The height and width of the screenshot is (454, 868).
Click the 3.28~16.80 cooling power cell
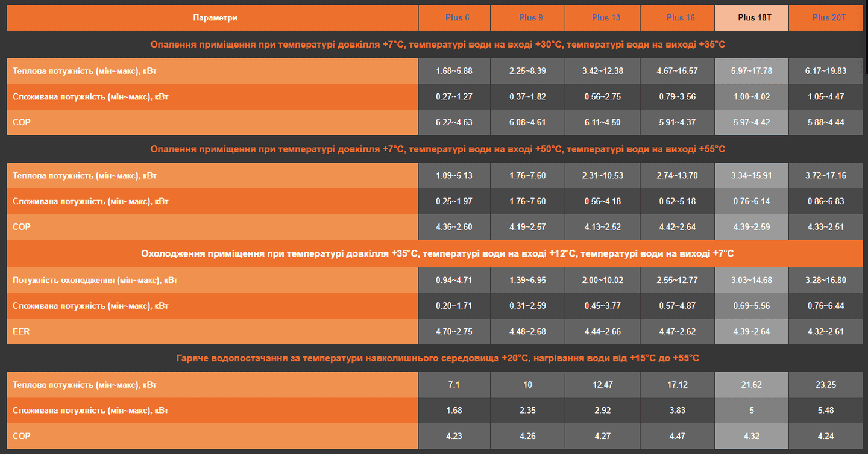click(825, 280)
